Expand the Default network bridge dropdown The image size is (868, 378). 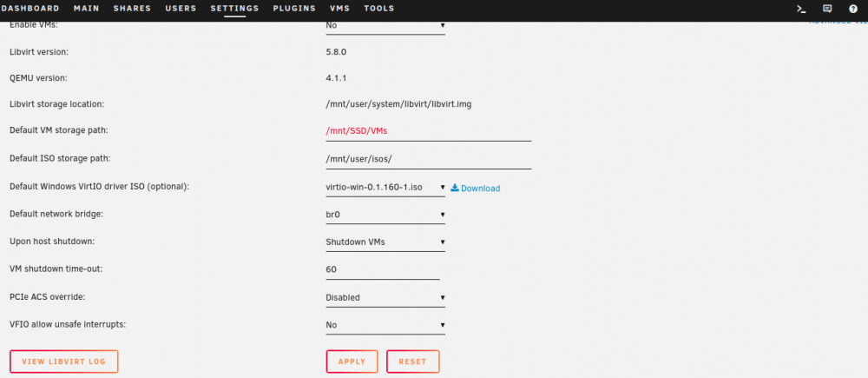pyautogui.click(x=385, y=215)
